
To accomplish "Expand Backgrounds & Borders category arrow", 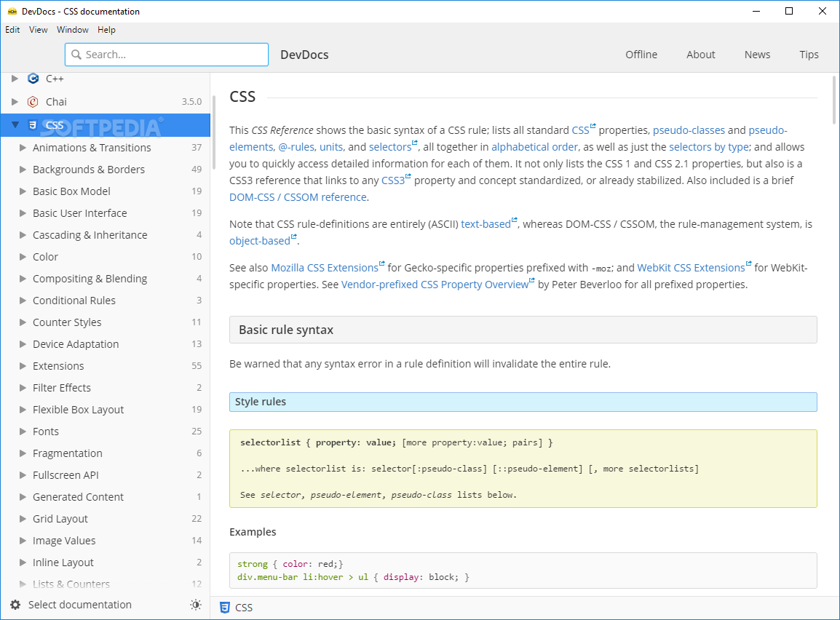I will tap(23, 169).
